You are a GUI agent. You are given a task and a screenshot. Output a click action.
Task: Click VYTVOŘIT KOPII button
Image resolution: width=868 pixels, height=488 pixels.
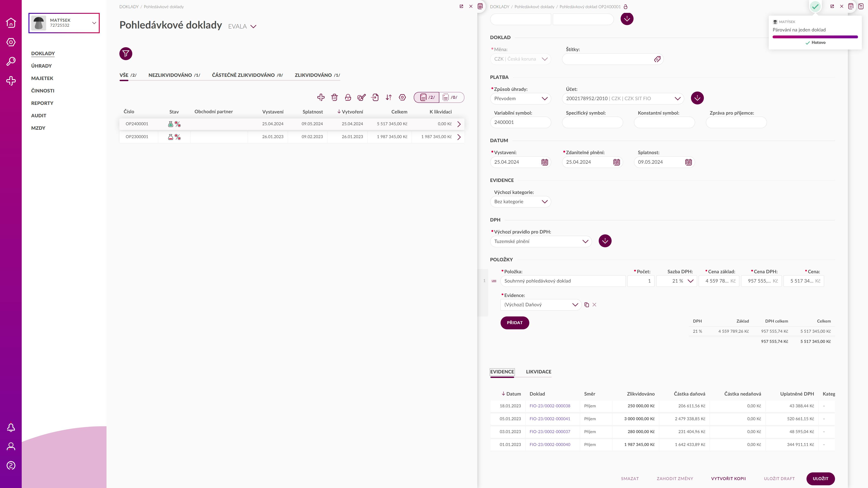(x=728, y=479)
